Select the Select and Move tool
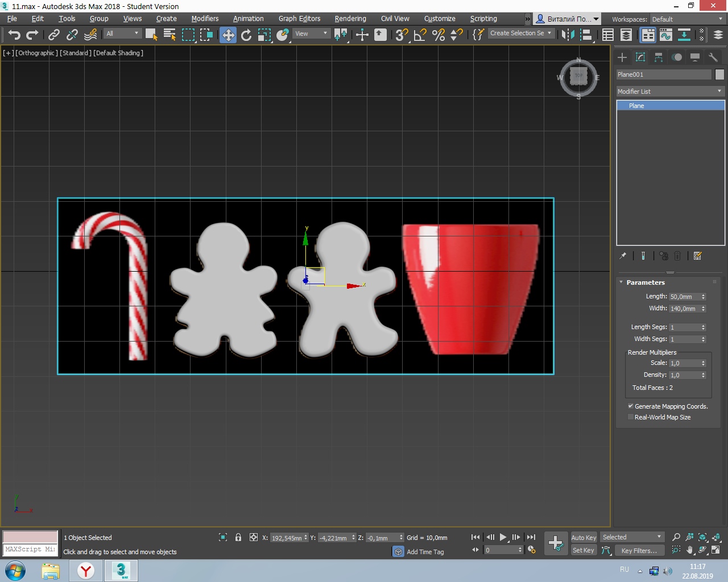Viewport: 728px width, 582px height. tap(227, 35)
